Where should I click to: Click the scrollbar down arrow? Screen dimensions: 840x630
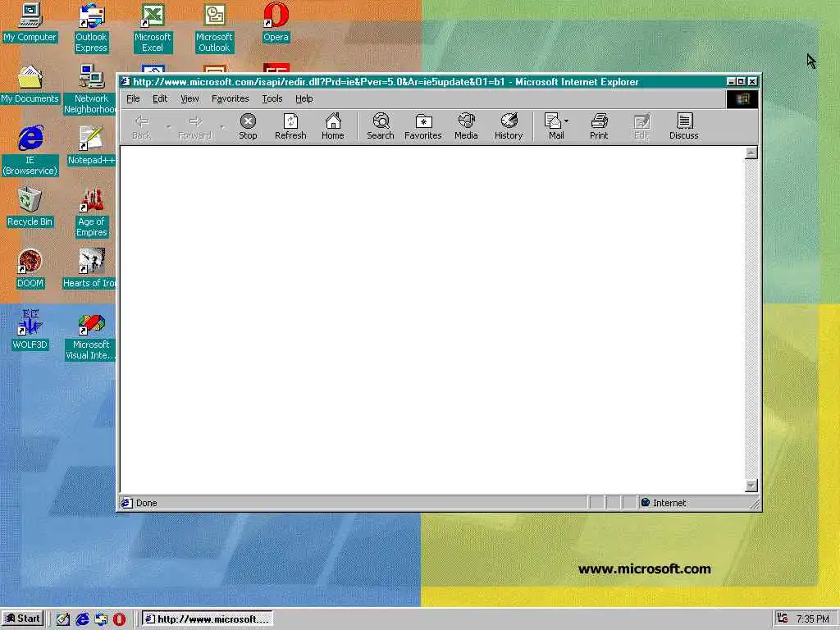pyautogui.click(x=751, y=486)
